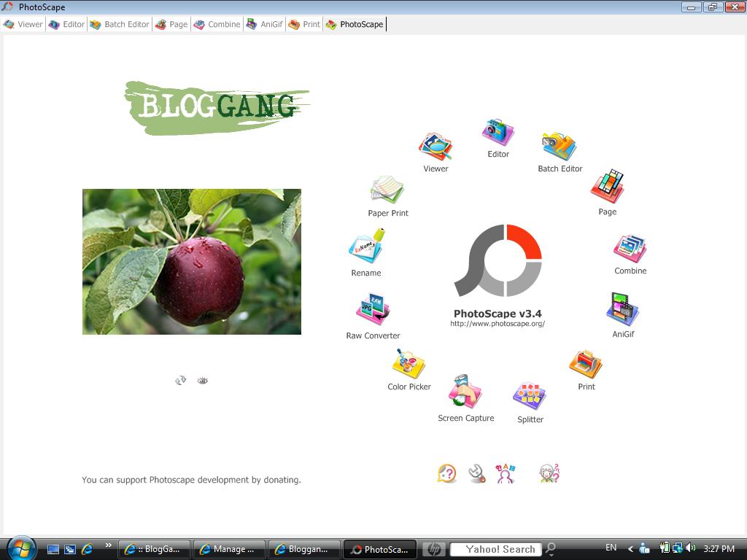
Task: Click the grandmother FAQ icon
Action: 549,474
